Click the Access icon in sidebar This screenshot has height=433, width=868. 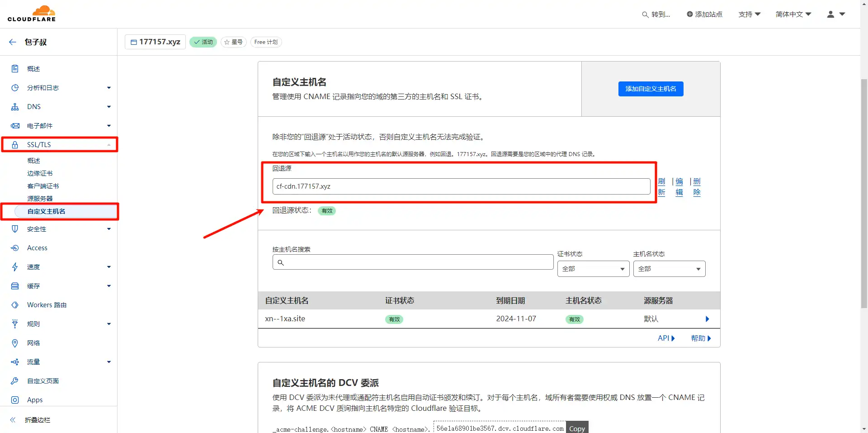tap(15, 248)
